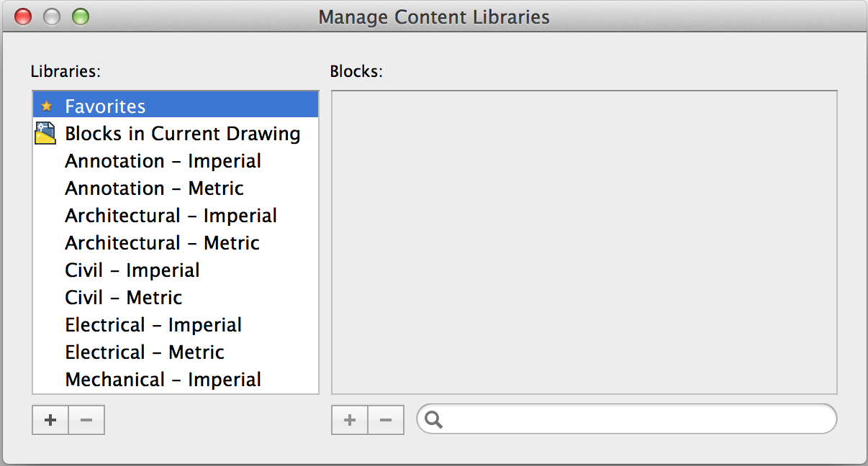This screenshot has width=868, height=466.
Task: Remove selected library with minus button
Action: [x=86, y=421]
